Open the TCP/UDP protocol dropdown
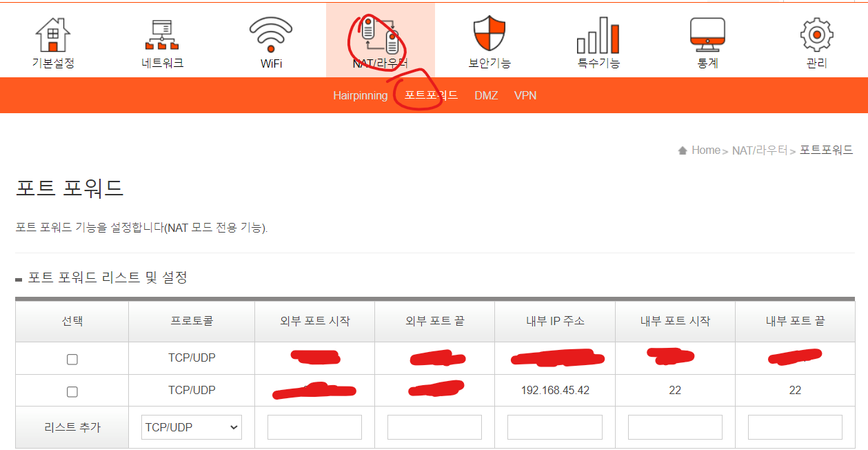The image size is (868, 450). (192, 428)
